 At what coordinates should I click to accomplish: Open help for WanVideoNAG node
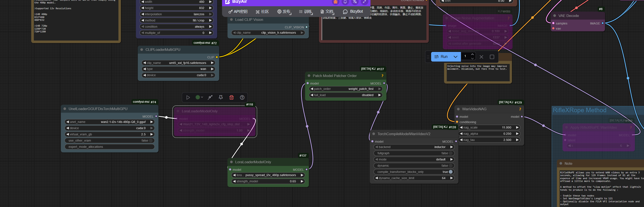[x=520, y=109]
